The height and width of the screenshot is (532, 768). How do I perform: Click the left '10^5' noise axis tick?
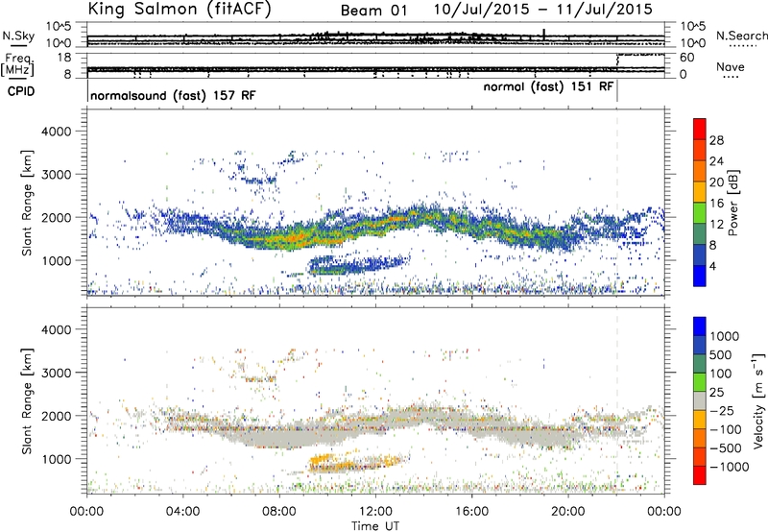point(59,27)
